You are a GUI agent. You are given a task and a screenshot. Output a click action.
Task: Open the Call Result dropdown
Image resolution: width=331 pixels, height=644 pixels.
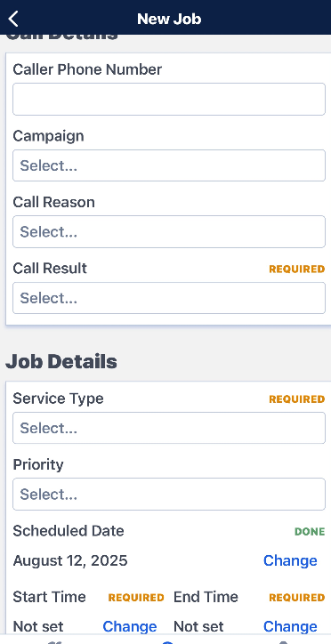[169, 298]
